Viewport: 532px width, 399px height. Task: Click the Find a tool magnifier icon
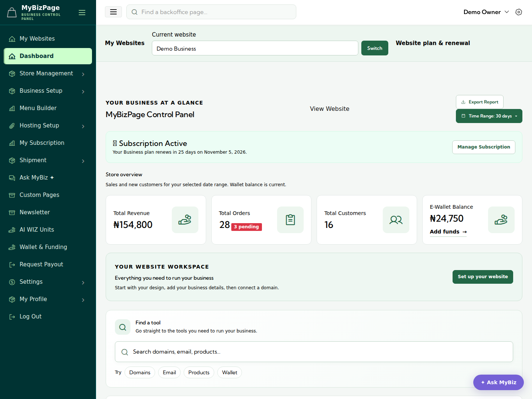pos(123,327)
